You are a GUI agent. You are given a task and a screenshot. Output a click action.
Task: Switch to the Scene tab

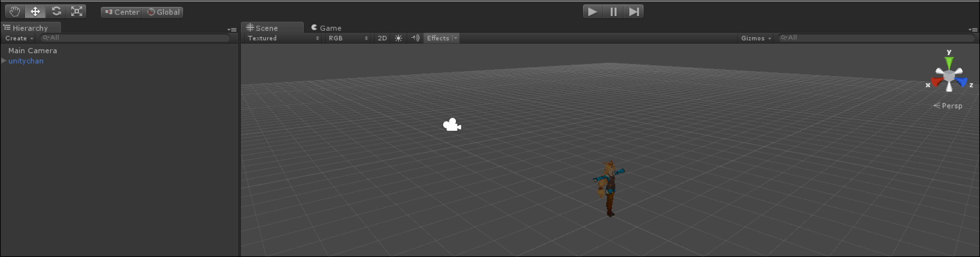[272, 28]
